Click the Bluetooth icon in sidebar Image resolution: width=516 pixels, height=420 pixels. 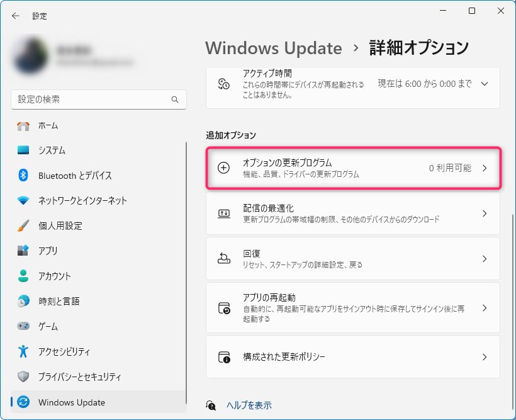tap(23, 176)
